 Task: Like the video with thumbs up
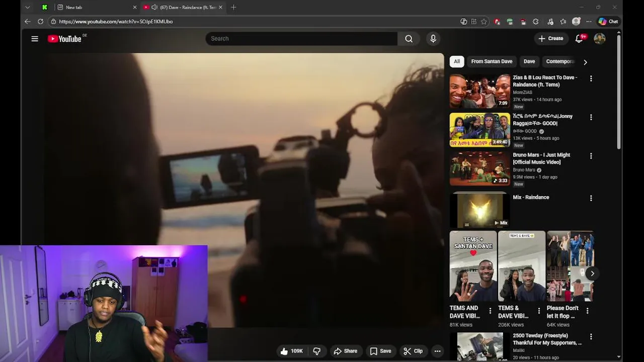(291, 351)
